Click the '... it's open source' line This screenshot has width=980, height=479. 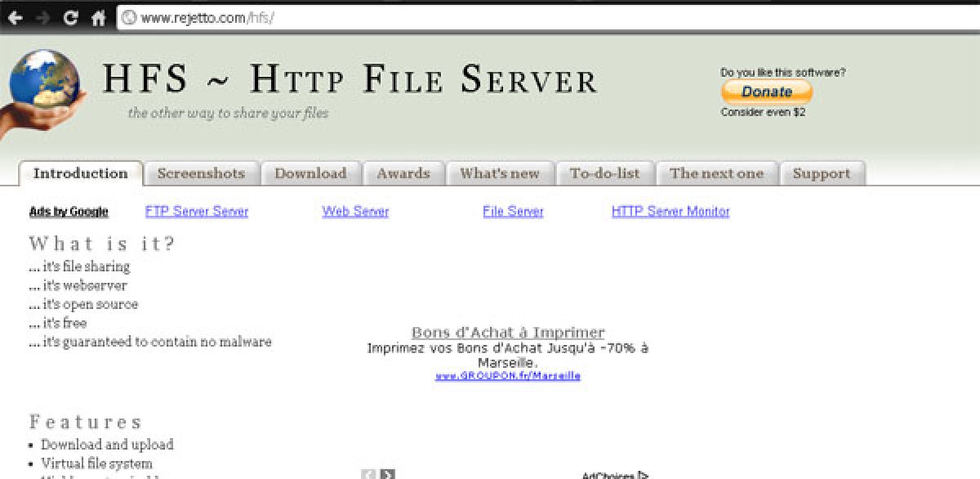click(x=83, y=304)
